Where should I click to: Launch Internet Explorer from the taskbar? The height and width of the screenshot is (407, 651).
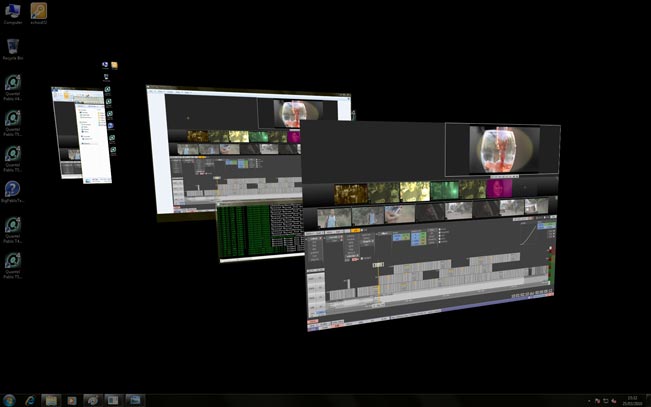tap(29, 400)
